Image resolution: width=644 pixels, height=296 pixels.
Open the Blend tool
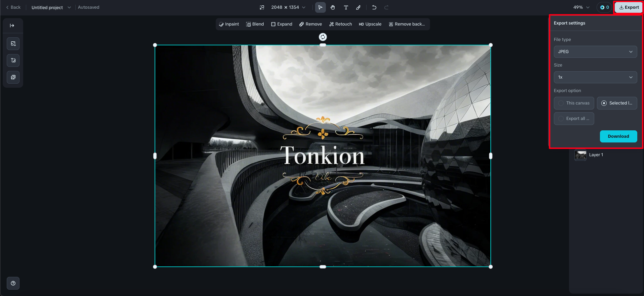[x=255, y=24]
